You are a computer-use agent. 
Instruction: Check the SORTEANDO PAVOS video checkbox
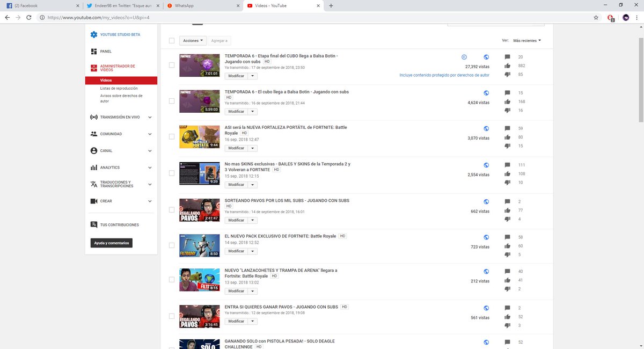[x=172, y=209]
